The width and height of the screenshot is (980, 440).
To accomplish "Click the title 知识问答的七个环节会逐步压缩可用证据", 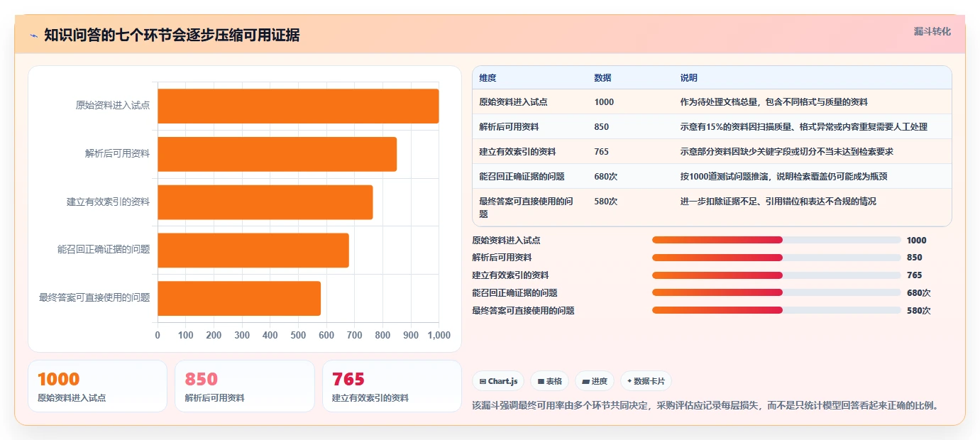I will (x=172, y=35).
